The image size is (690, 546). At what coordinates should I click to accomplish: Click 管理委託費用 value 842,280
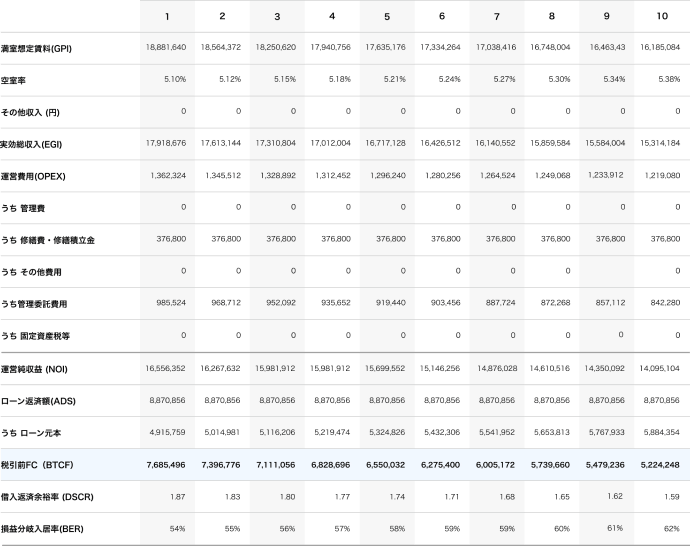tap(665, 303)
